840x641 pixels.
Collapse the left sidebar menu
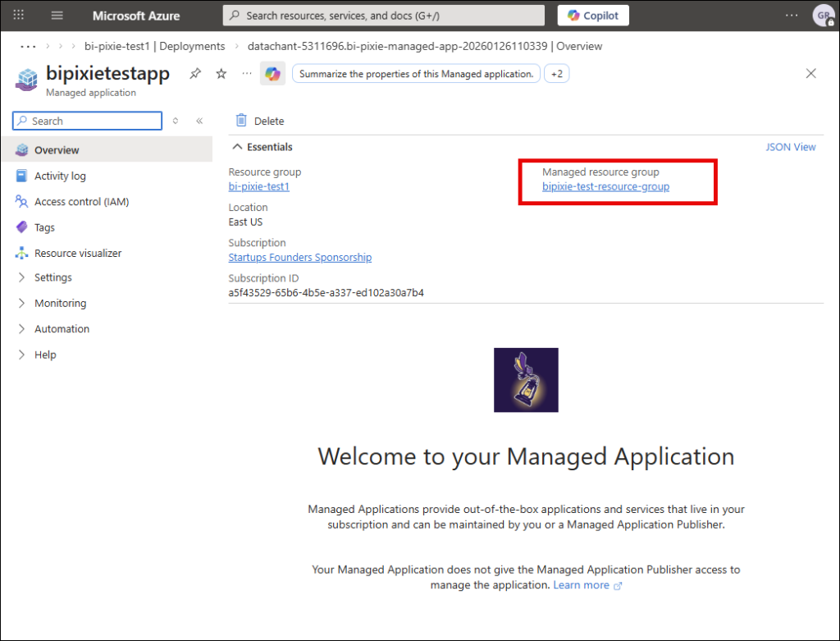click(x=199, y=121)
